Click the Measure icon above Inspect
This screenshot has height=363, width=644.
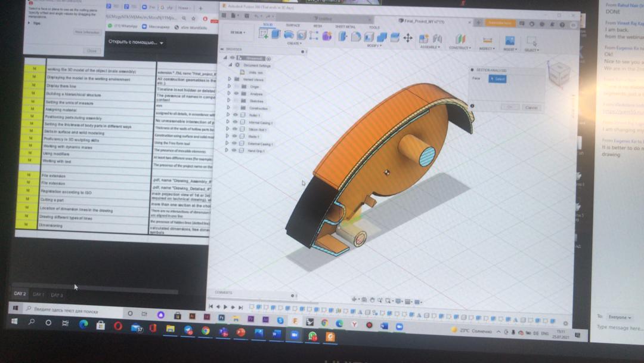(x=487, y=41)
